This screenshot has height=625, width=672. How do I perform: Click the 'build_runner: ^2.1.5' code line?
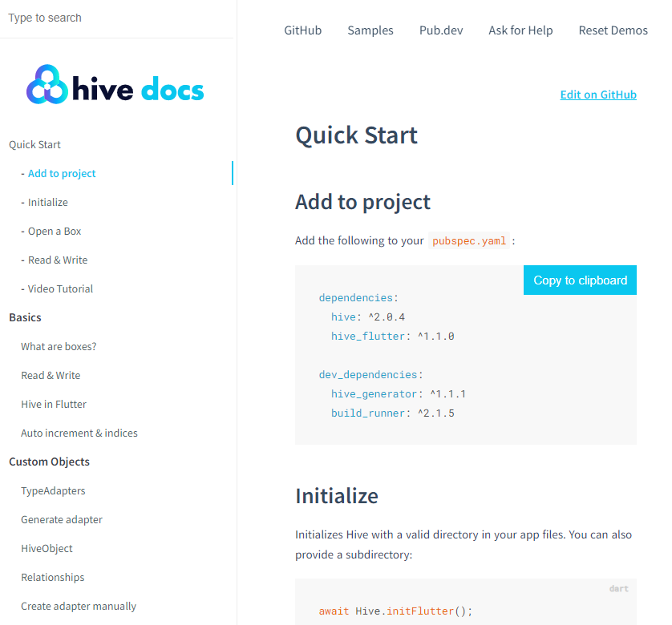coord(393,413)
